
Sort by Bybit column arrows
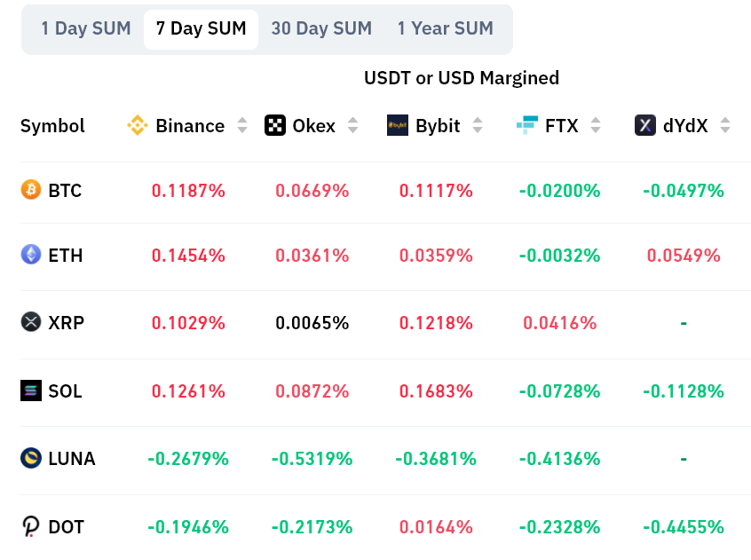(x=478, y=126)
